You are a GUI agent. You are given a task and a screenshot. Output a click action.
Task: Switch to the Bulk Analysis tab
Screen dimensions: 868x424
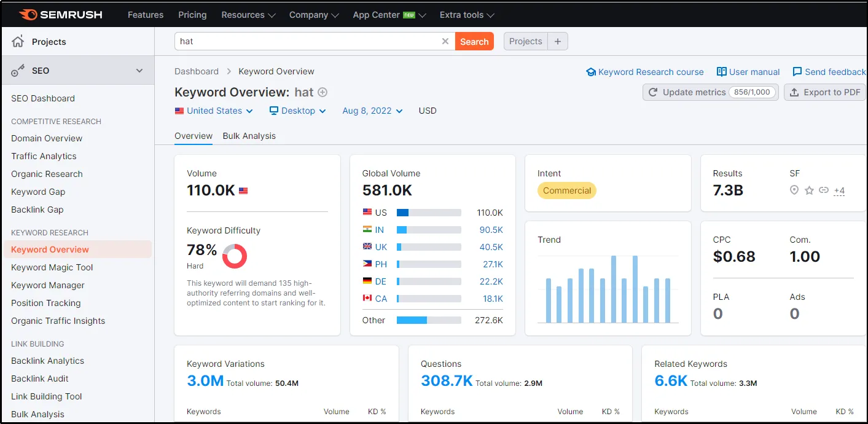click(x=249, y=136)
